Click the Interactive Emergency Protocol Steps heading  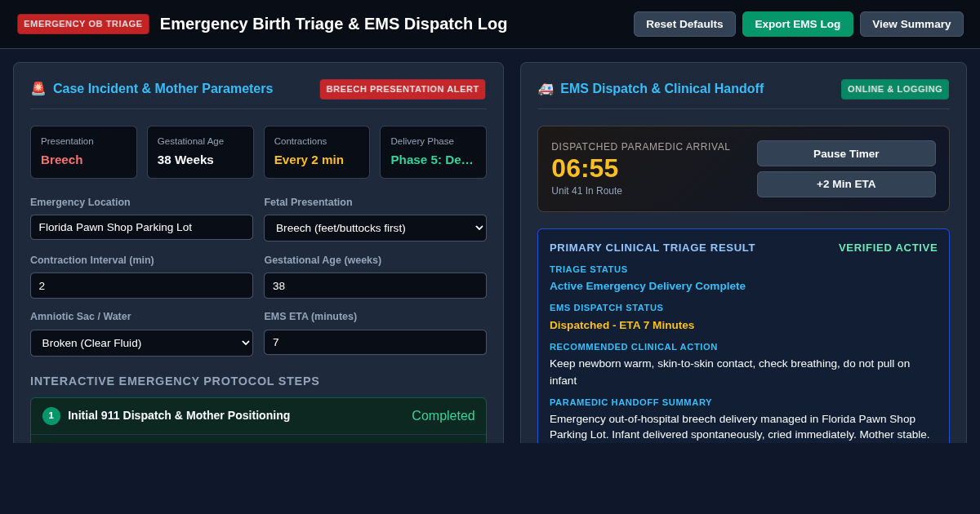point(175,381)
